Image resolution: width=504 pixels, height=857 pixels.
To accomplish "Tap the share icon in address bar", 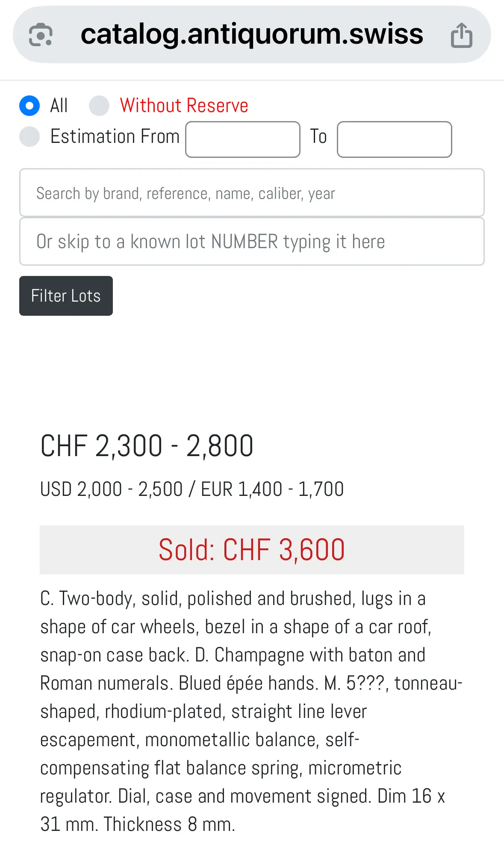I will (x=462, y=35).
